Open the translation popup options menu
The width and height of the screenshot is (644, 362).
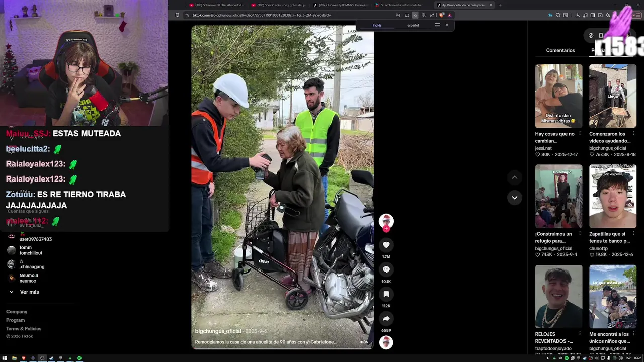[437, 25]
